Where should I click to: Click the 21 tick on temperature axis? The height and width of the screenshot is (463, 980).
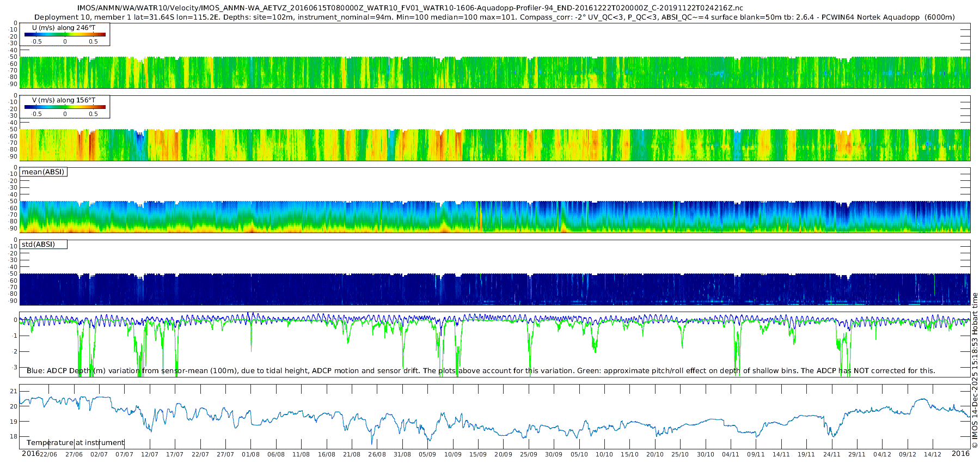click(14, 392)
